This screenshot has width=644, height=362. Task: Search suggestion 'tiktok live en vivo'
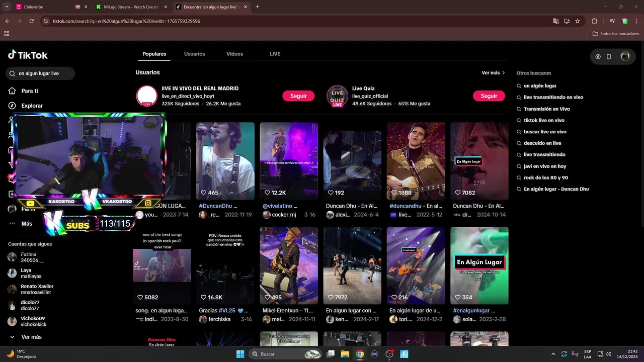[544, 121]
